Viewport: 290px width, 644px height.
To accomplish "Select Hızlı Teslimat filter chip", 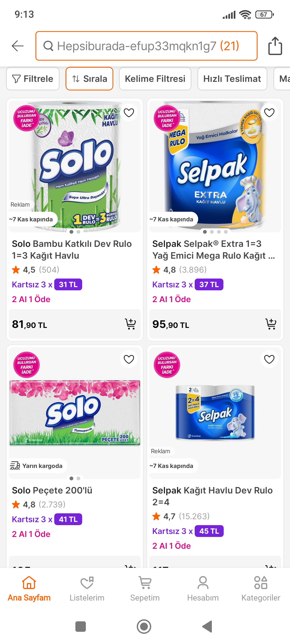I will (232, 79).
